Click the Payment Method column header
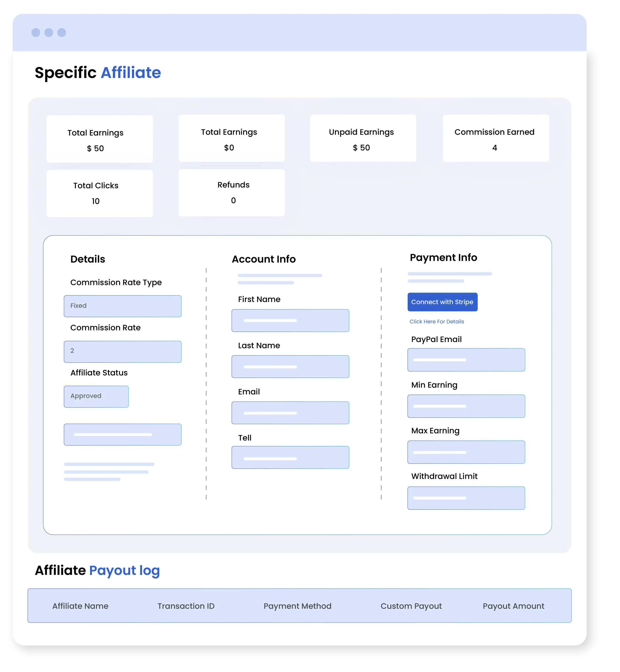 (297, 606)
